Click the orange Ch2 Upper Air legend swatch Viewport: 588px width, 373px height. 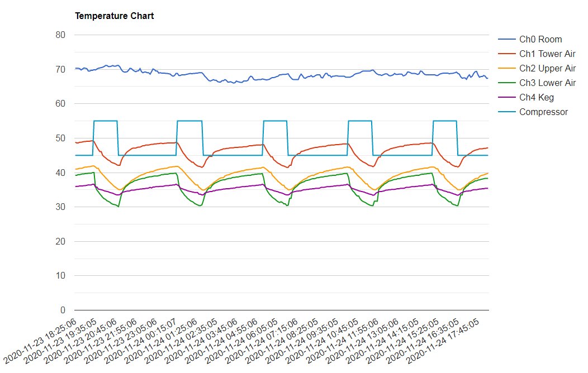506,69
